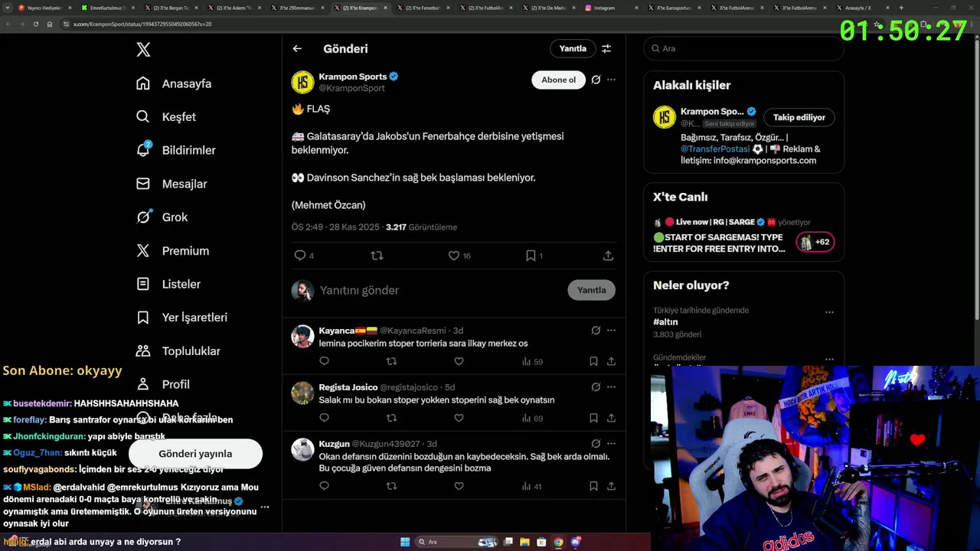The image size is (980, 551).
Task: Open File Explorer from the taskbar
Action: [x=524, y=542]
